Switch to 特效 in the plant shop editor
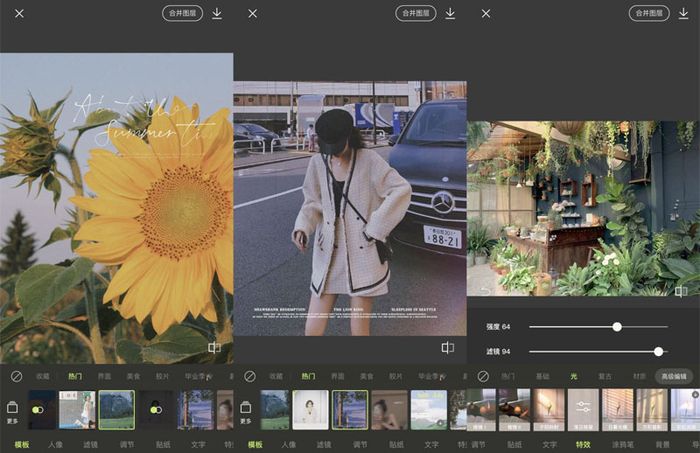700x453 pixels. coord(583,444)
